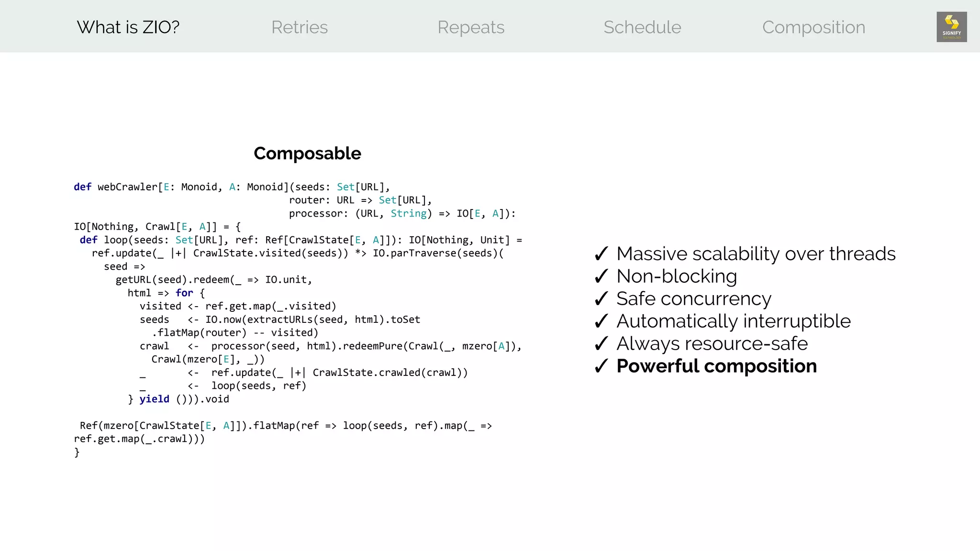This screenshot has height=551, width=980.
Task: Click checkmark next to Non-blocking
Action: 601,276
